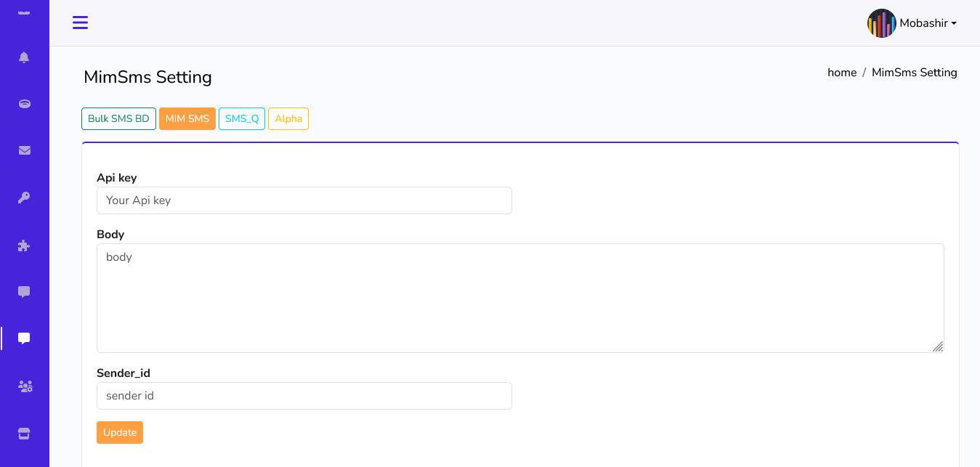The image size is (980, 467).
Task: Switch to the MIM SMS tab
Action: pyautogui.click(x=187, y=118)
